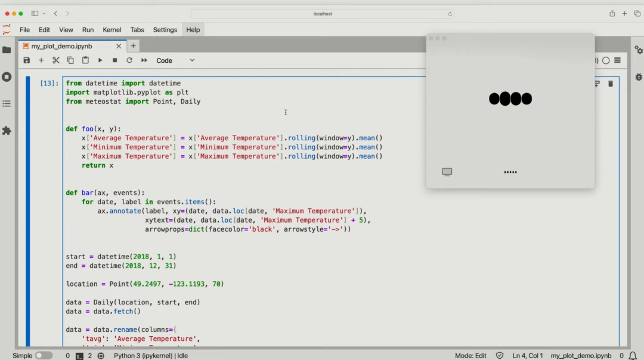Run the selected cell
The height and width of the screenshot is (360, 644).
click(100, 60)
